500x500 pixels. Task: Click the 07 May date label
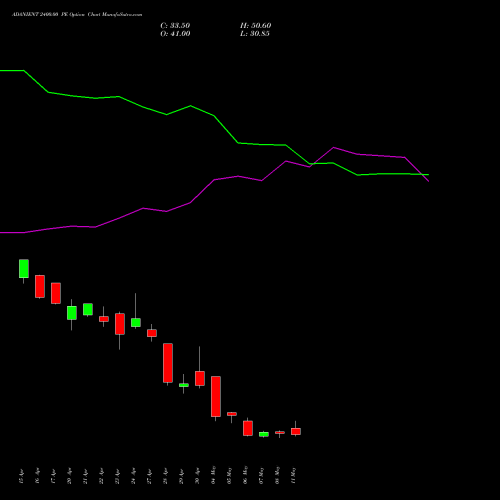point(262,475)
